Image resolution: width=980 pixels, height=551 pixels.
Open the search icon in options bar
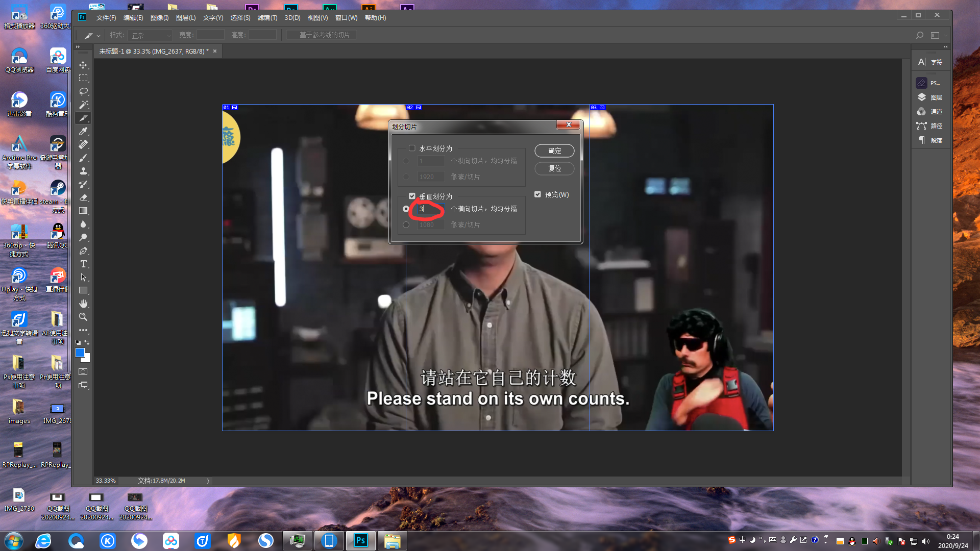click(x=919, y=35)
